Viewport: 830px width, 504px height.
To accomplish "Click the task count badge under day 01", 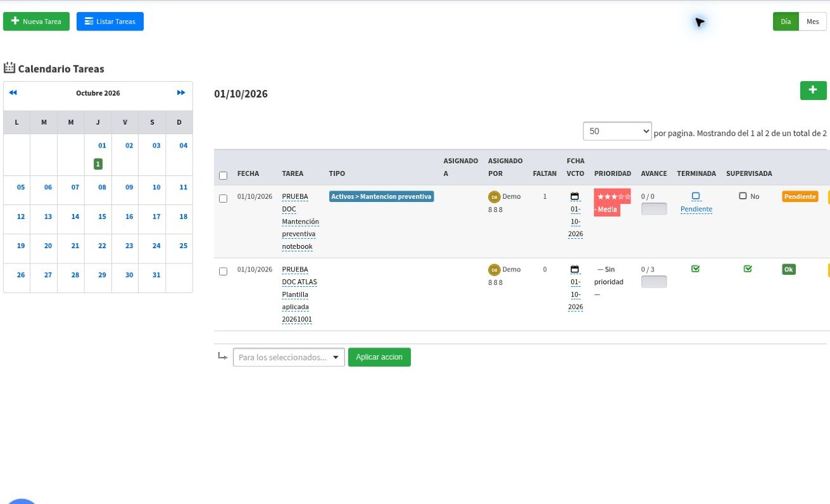I will tap(97, 164).
